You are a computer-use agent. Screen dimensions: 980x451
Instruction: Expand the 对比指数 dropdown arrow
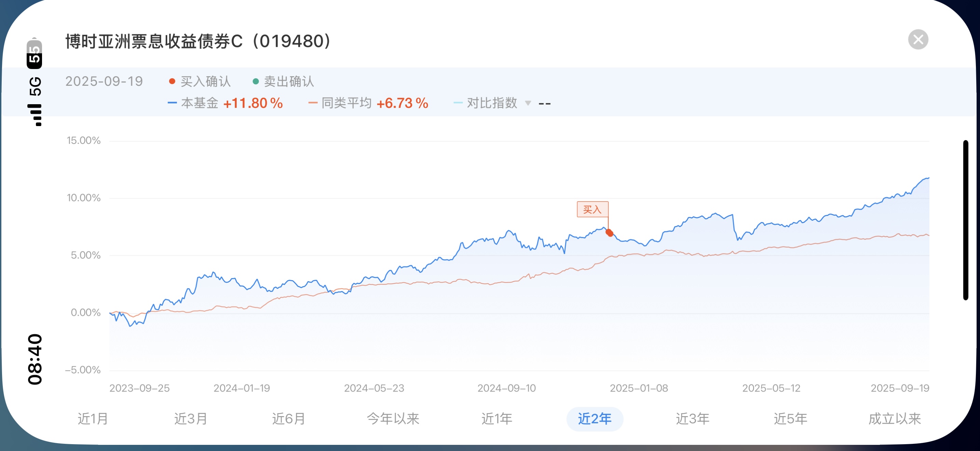coord(528,103)
